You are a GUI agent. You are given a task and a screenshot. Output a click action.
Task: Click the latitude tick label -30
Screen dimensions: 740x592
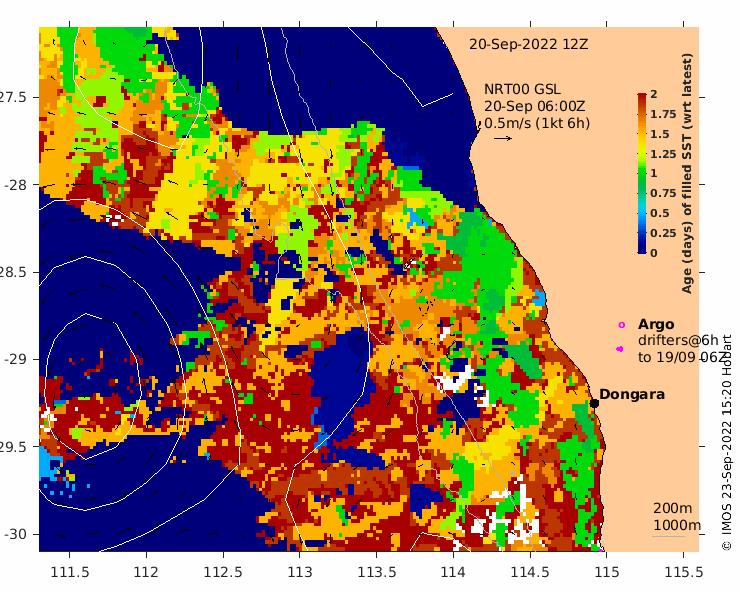click(x=16, y=534)
